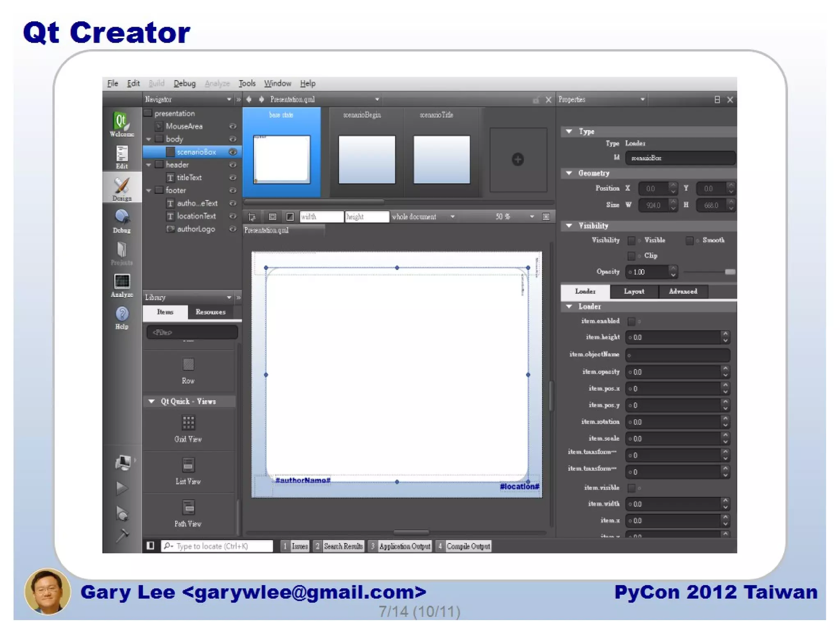Collapse the footer tree node
This screenshot has width=840, height=630.
pos(149,190)
